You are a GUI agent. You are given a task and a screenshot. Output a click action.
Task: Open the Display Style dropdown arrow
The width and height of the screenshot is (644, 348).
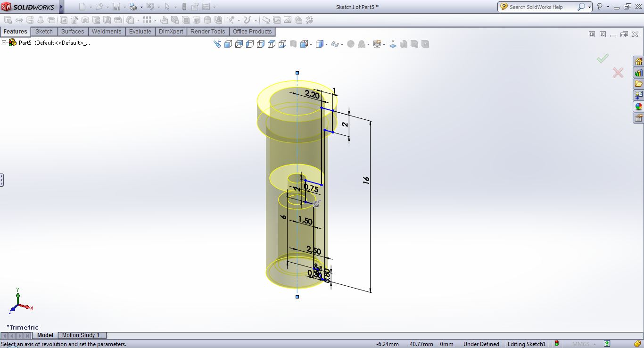tap(327, 45)
